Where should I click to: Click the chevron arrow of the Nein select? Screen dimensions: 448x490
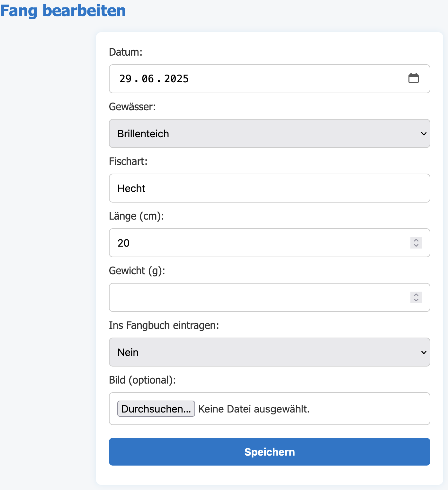click(424, 352)
